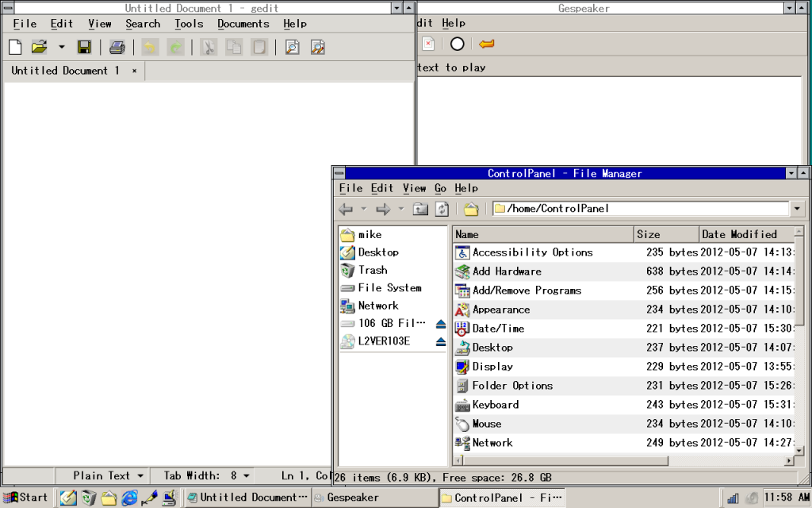812x508 pixels.
Task: Click the Find and Replace toolbar icon
Action: pos(317,48)
